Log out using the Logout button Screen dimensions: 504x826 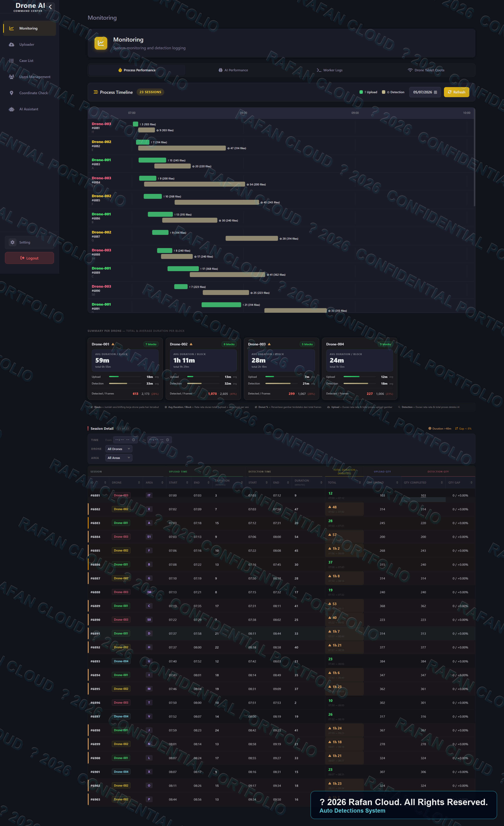coord(30,258)
